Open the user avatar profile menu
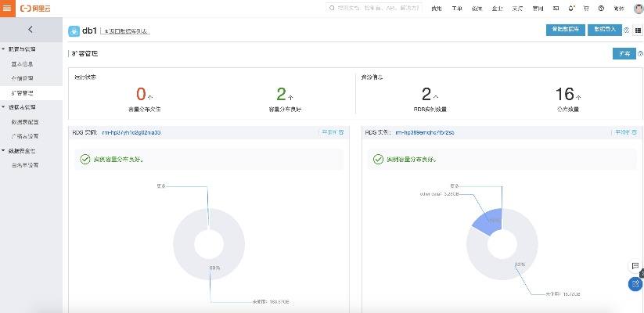Viewport: 644px width, 313px height. pos(637,9)
